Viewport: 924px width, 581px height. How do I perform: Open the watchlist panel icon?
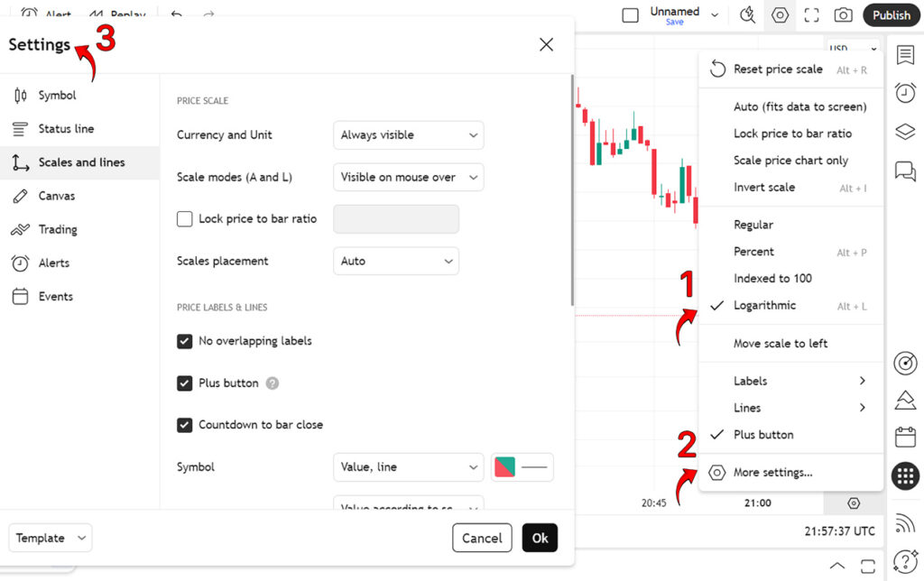[x=905, y=55]
